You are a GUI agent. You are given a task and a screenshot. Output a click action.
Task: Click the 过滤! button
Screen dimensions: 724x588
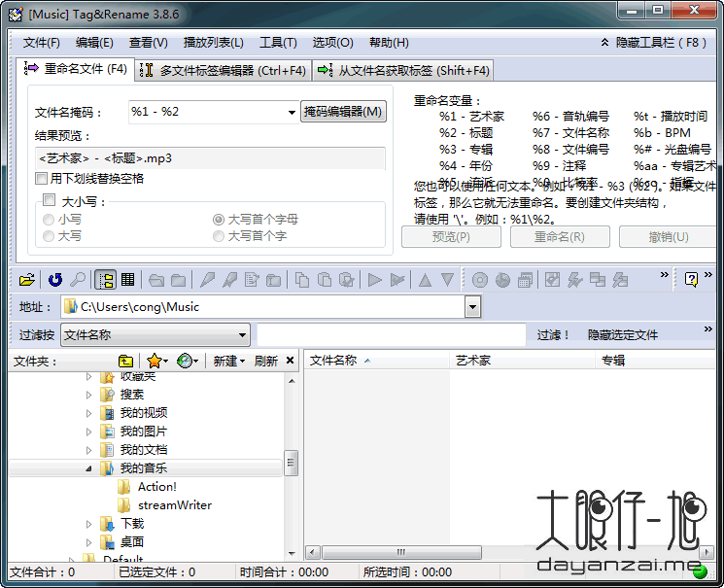point(553,335)
